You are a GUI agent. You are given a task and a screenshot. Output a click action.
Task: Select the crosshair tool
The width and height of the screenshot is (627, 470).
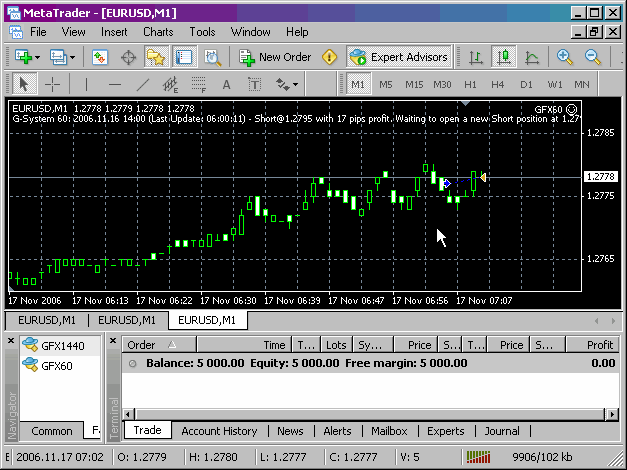pyautogui.click(x=52, y=84)
